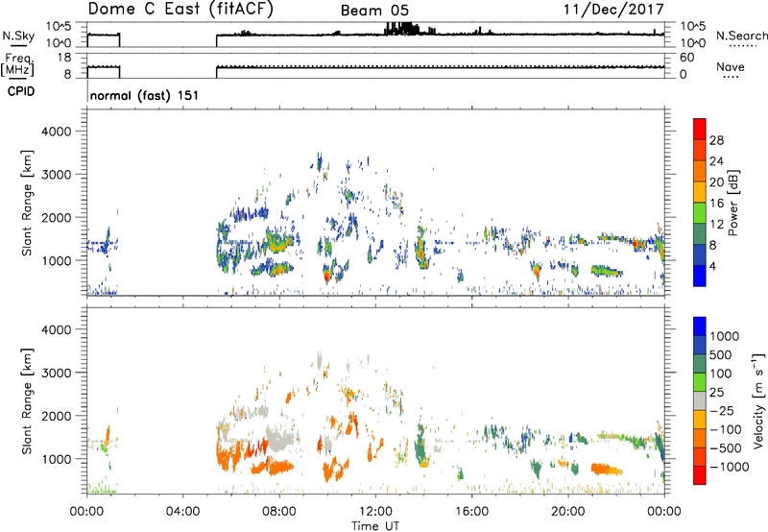The width and height of the screenshot is (768, 532).
Task: Click the blue bottom of the Power color bar
Action: click(700, 276)
